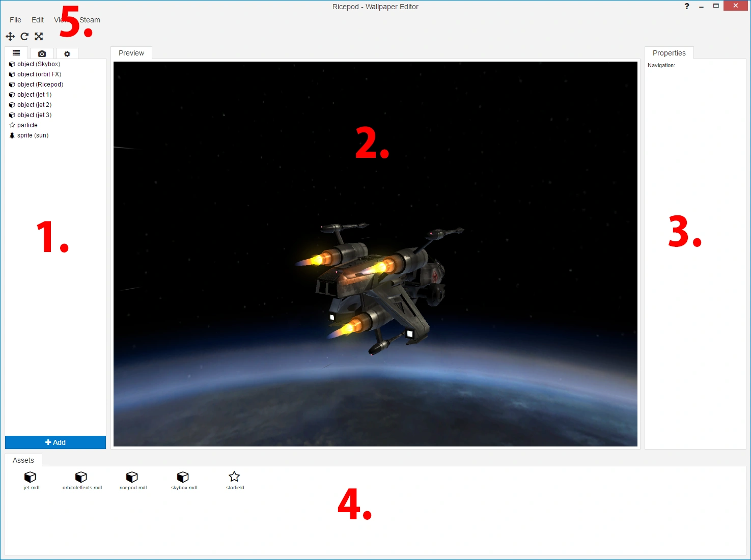Select the jet.mdl asset

click(31, 481)
